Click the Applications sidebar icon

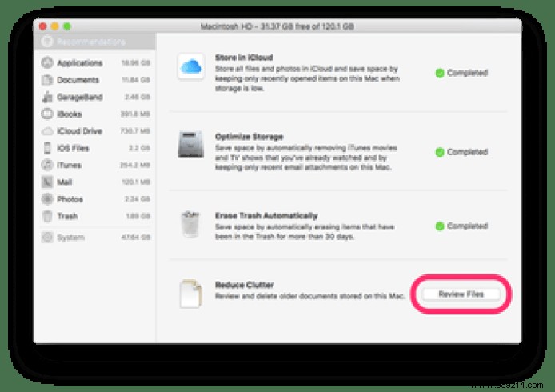tap(47, 62)
